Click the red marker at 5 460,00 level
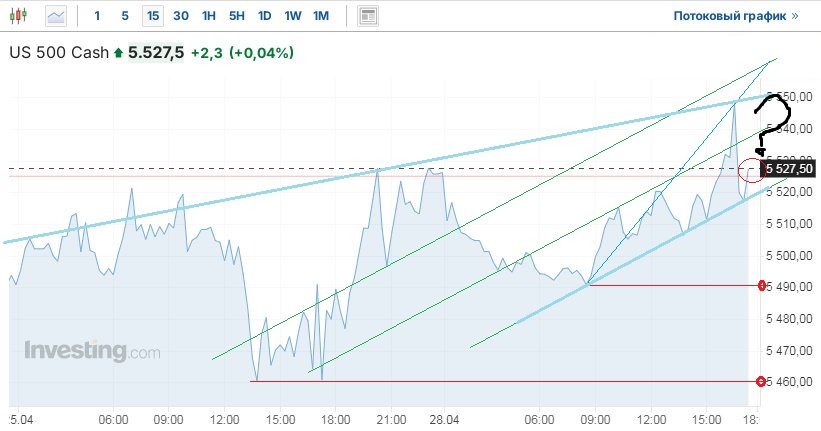 763,381
